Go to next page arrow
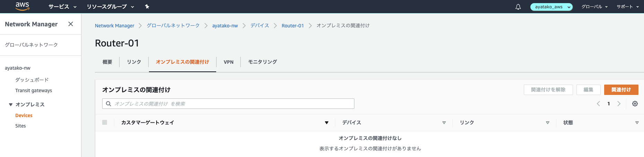The height and width of the screenshot is (157, 644). [619, 104]
